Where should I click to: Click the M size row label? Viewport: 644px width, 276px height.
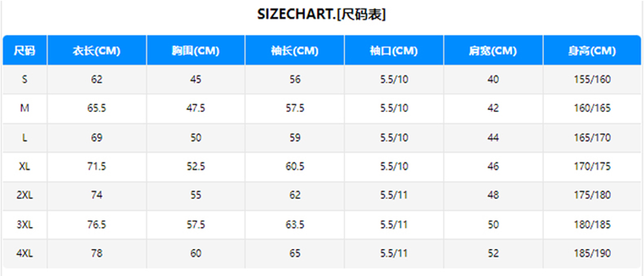point(25,109)
